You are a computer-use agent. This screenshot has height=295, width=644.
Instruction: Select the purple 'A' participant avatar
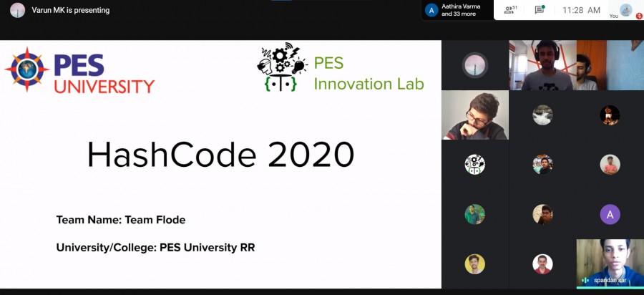coord(610,214)
